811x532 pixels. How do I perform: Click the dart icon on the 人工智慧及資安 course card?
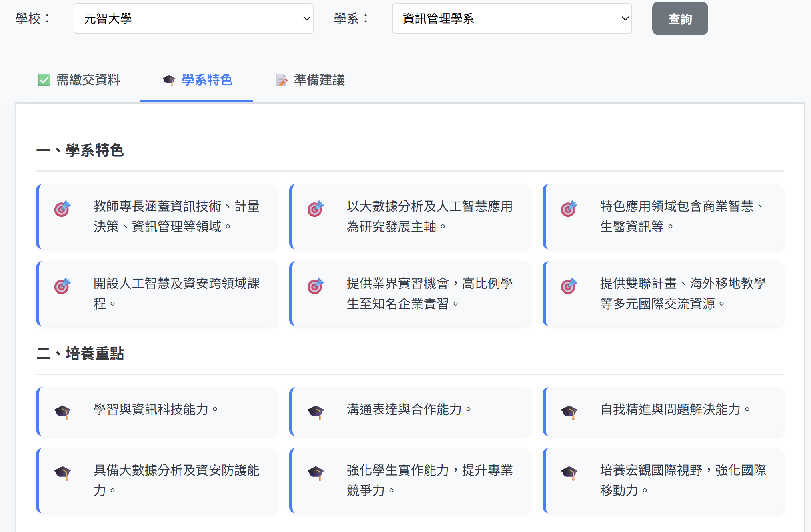pos(62,286)
